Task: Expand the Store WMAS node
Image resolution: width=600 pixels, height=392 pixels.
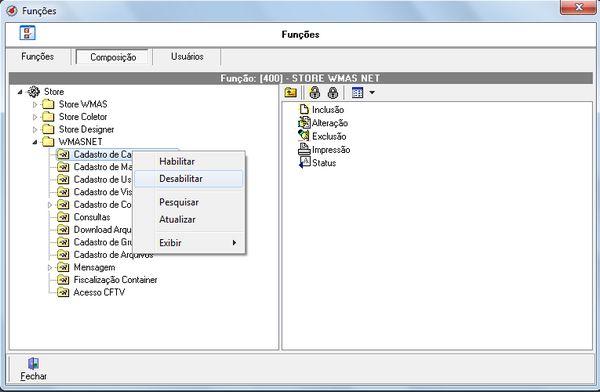Action: pyautogui.click(x=35, y=104)
